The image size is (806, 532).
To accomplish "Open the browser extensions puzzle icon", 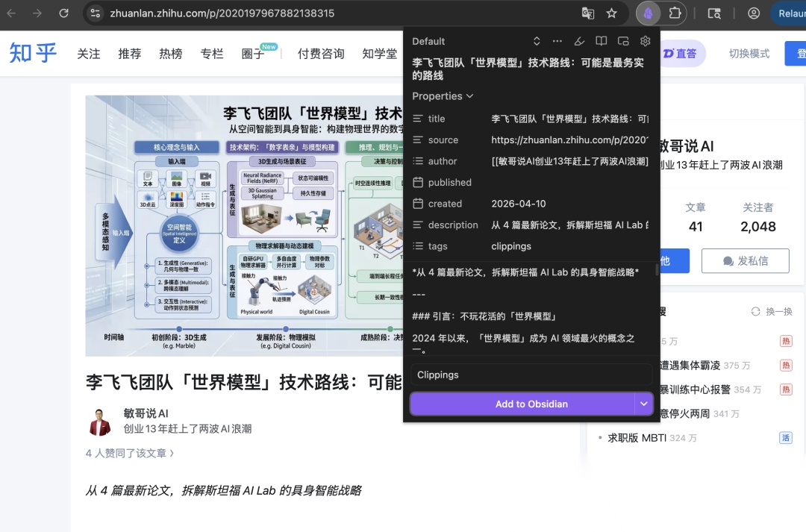I will coord(675,13).
